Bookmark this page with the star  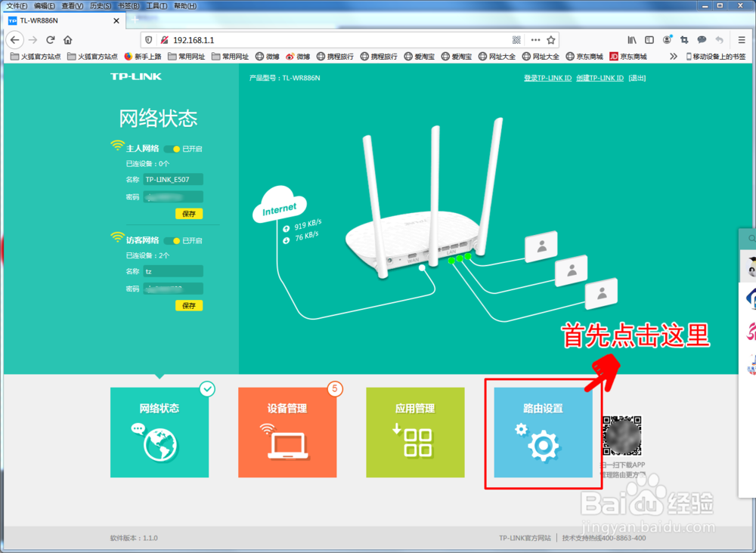click(551, 40)
